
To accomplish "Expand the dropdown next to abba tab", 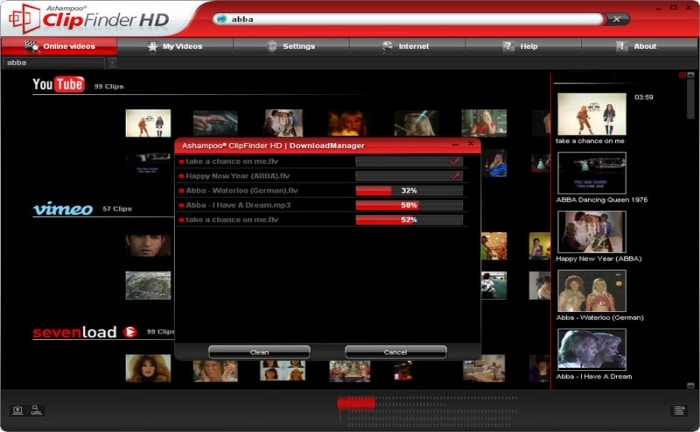I will tap(112, 63).
